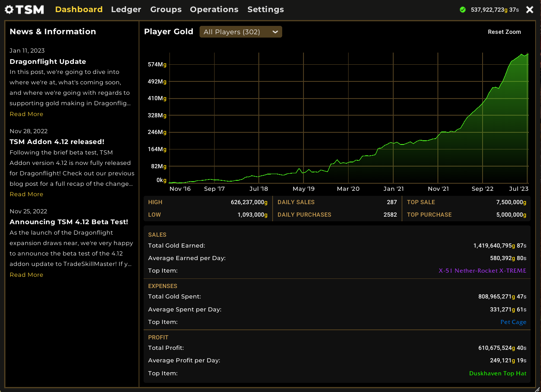This screenshot has width=541, height=392.
Task: Switch to the Ledger tab
Action: [x=126, y=9]
